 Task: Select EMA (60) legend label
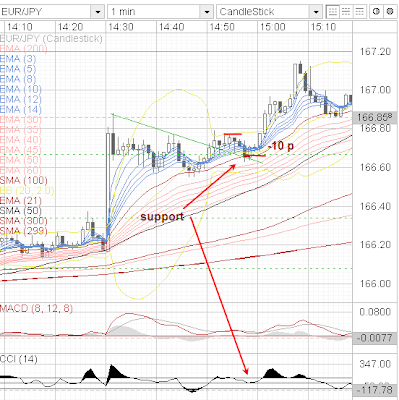21,170
